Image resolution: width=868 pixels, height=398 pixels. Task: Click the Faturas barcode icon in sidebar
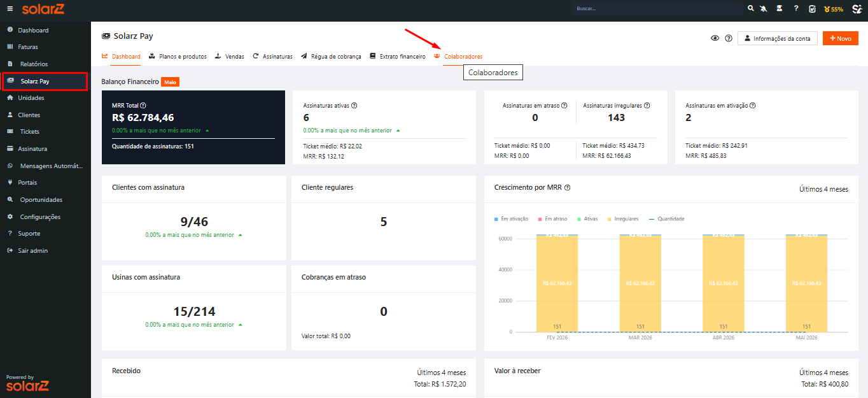[10, 47]
